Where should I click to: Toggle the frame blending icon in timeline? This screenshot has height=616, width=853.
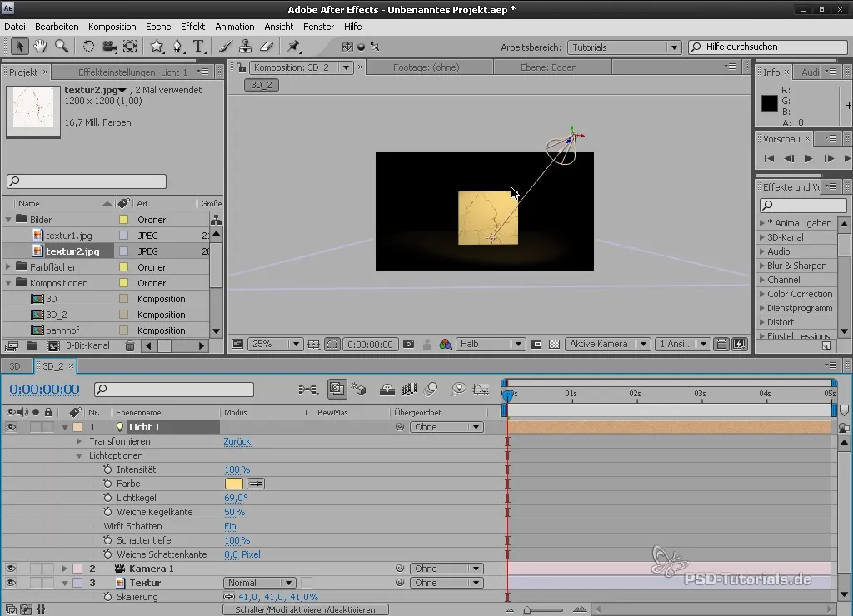(x=408, y=390)
